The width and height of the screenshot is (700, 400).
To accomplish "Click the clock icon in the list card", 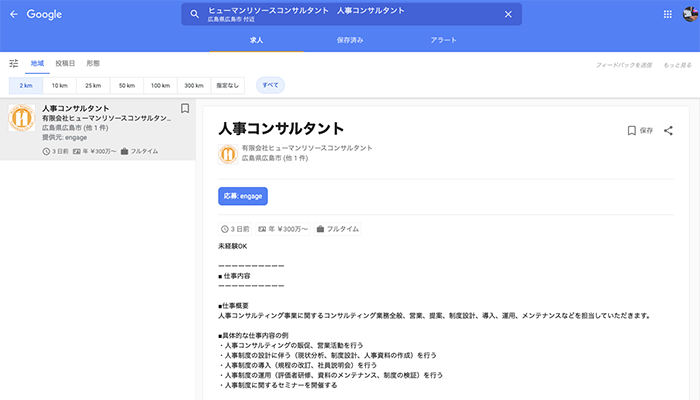I will [46, 151].
